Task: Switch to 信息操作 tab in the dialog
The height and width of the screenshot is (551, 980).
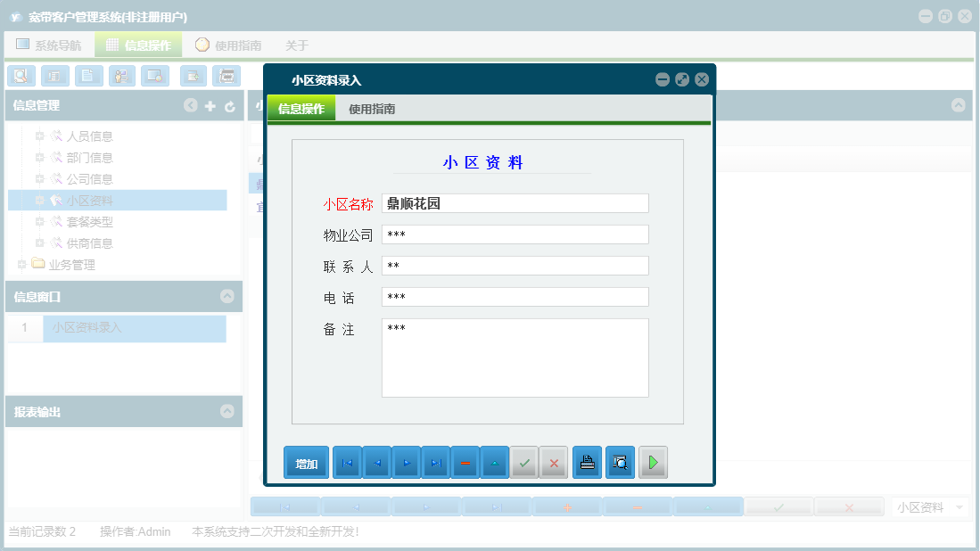Action: tap(301, 109)
